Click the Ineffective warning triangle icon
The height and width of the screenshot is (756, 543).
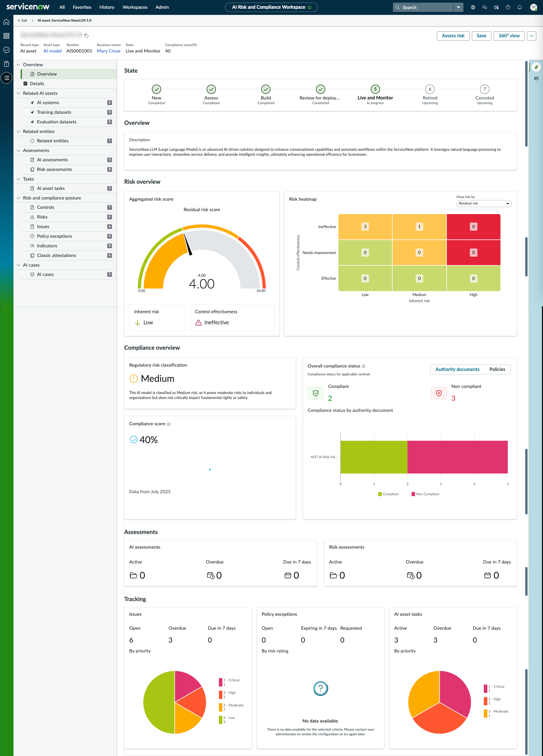point(198,322)
